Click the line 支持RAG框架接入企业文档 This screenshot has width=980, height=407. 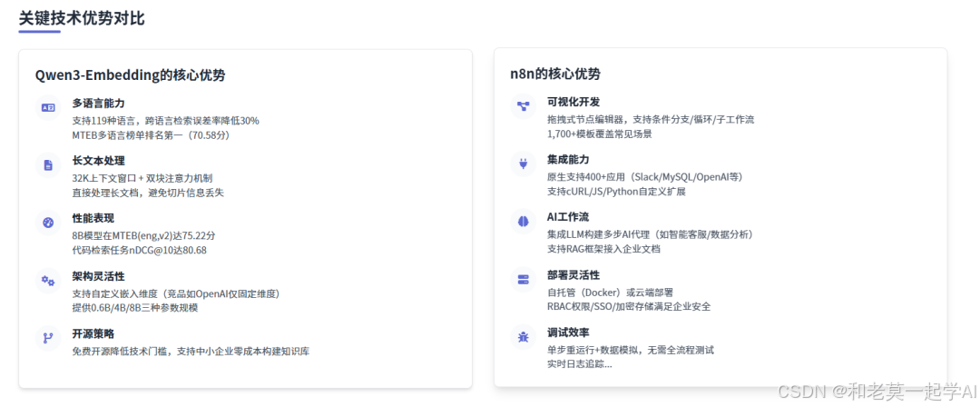(603, 249)
